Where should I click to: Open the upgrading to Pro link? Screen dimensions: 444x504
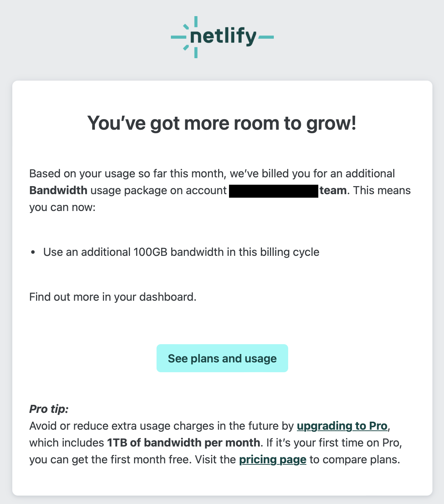point(342,426)
